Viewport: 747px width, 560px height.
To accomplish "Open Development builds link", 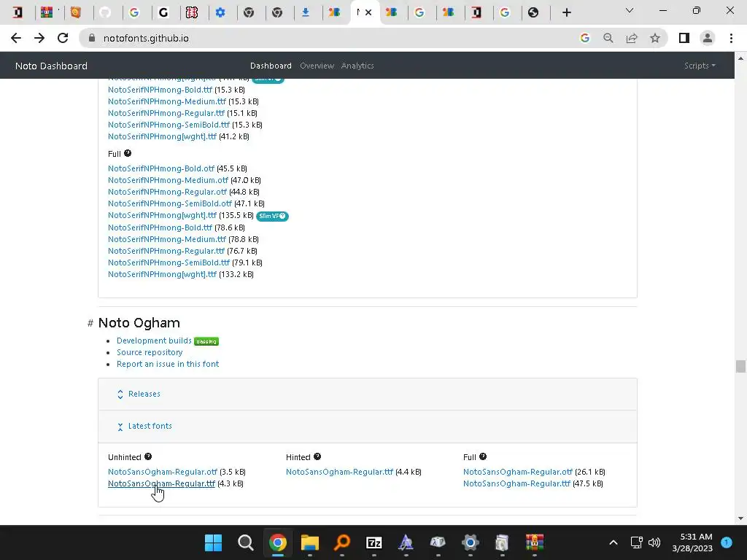I will [154, 341].
